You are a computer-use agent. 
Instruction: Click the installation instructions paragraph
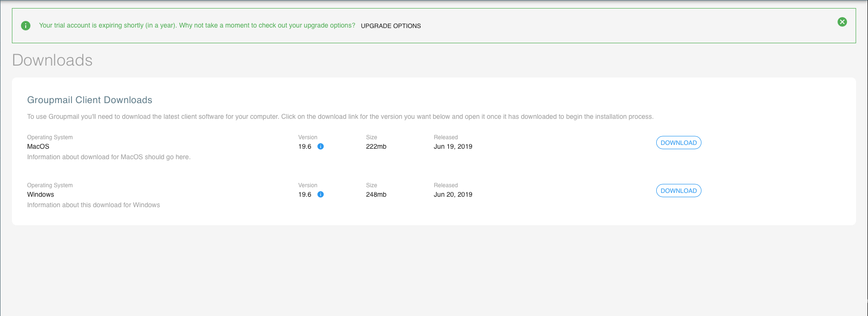(340, 116)
